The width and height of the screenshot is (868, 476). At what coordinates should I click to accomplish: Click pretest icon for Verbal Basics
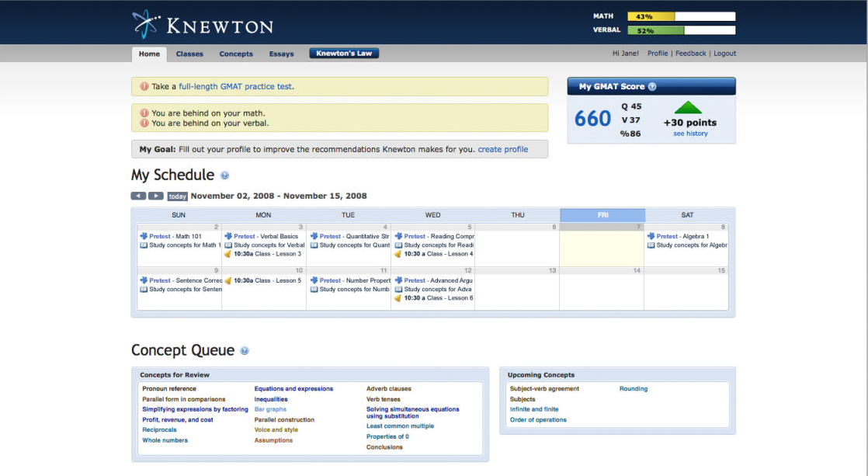[228, 236]
